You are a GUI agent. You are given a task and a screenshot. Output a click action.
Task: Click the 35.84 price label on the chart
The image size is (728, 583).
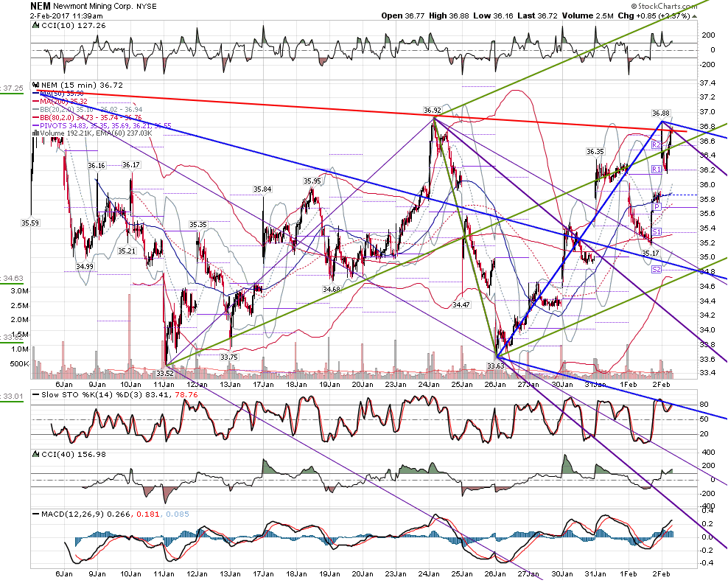[x=262, y=189]
